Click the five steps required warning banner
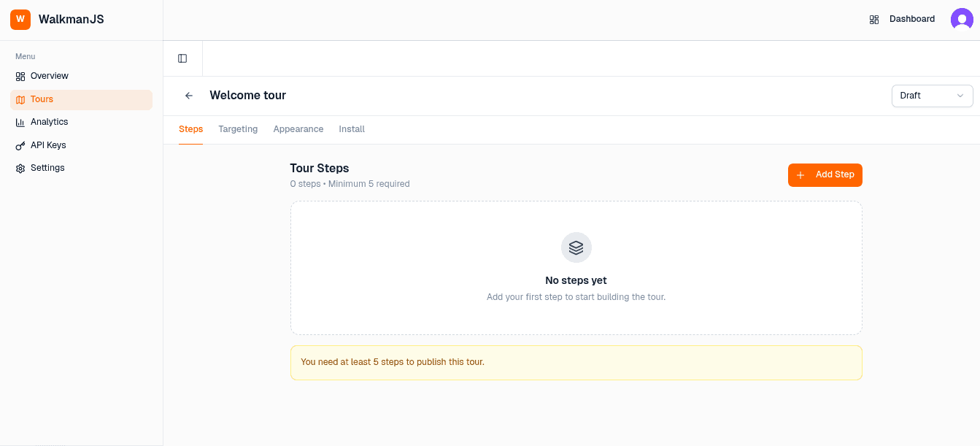This screenshot has width=980, height=446. [x=576, y=362]
